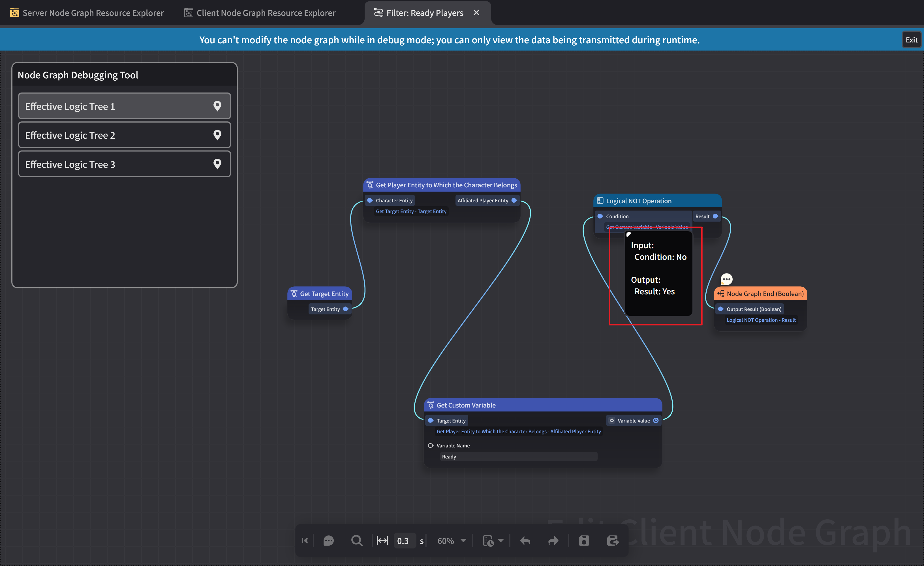Click the skip-to-start playback icon in bottom toolbar

(305, 541)
